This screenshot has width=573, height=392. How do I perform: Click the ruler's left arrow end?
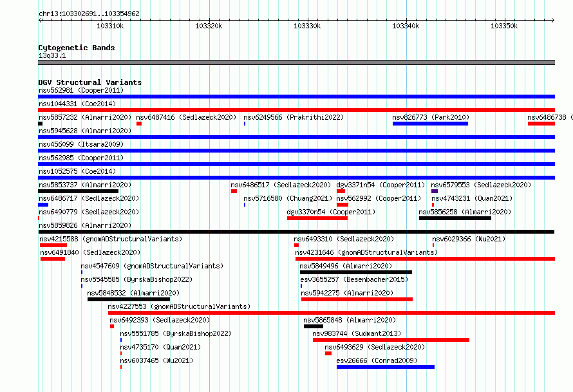pyautogui.click(x=40, y=20)
